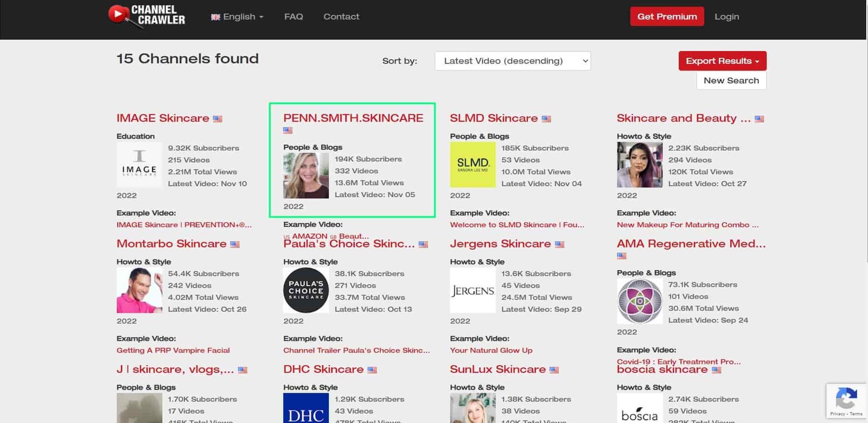Click the AMA Regenerative Medicine flower logo

[x=640, y=301]
